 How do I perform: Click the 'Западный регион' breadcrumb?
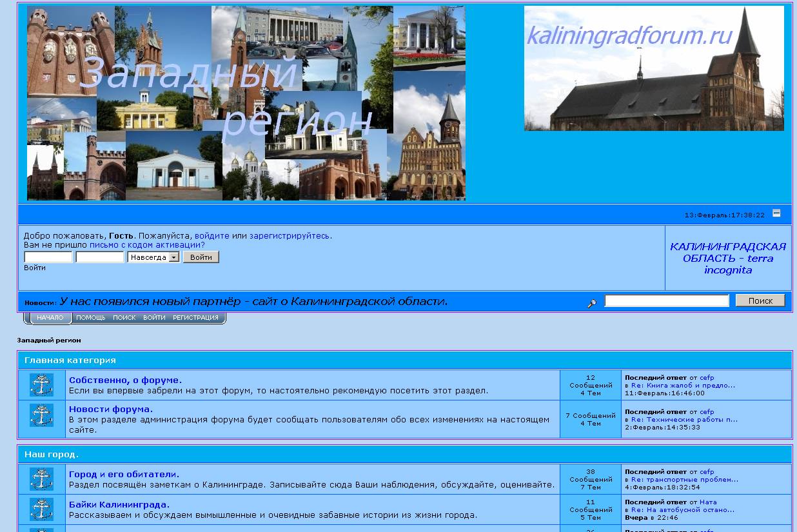coord(49,340)
